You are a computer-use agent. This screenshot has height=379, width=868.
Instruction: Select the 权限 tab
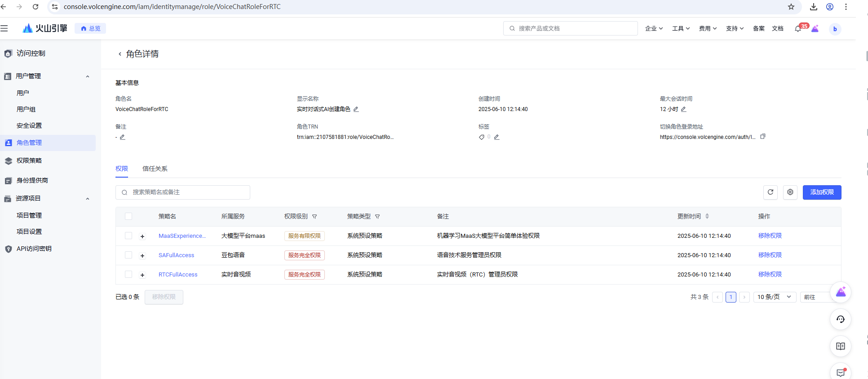point(122,169)
